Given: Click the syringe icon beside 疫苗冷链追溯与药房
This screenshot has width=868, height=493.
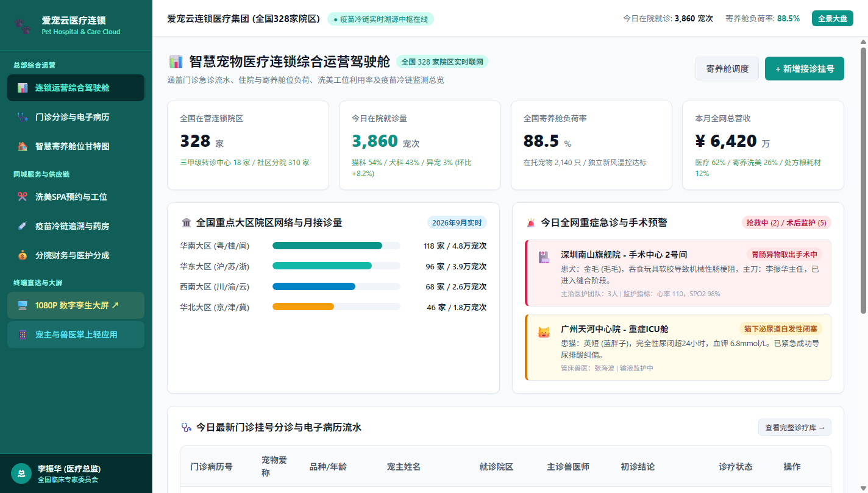Looking at the screenshot, I should pyautogui.click(x=23, y=226).
